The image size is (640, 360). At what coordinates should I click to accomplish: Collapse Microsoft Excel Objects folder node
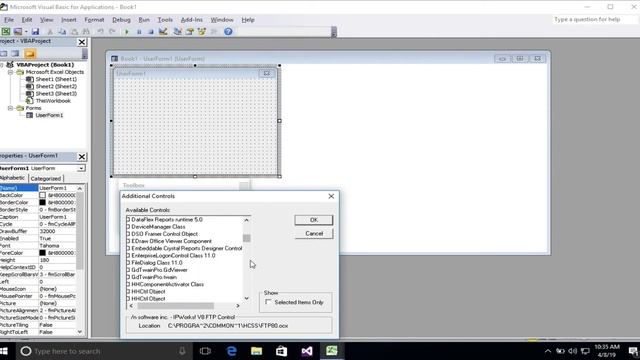tap(10, 72)
